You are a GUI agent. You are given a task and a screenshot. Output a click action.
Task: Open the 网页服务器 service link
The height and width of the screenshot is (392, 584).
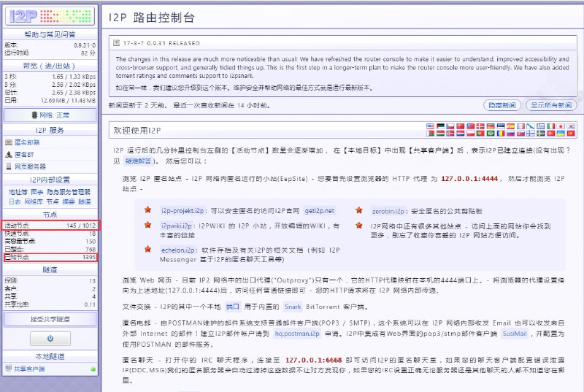click(30, 166)
